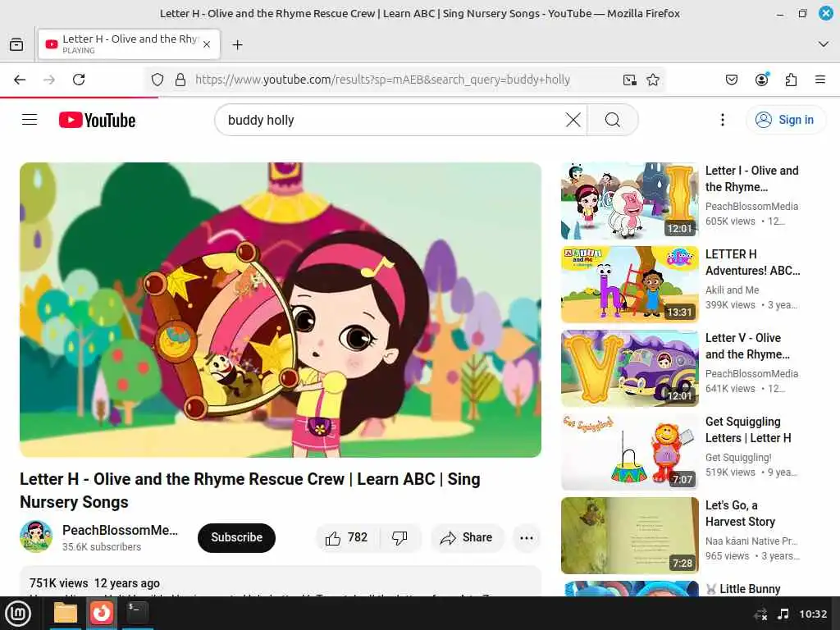
Task: Open Let's Go, a Harvest Story thumbnail
Action: coord(629,535)
